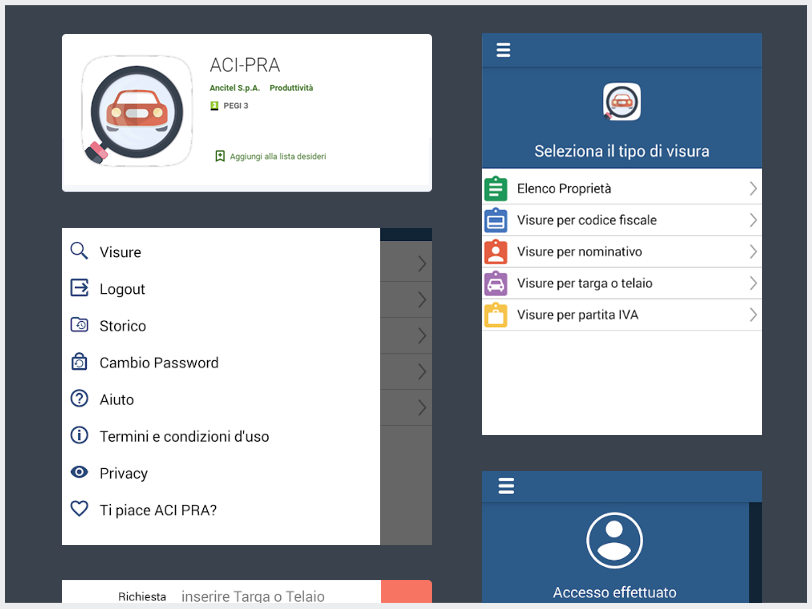Expand the Visure per partita IVA chevron
Screen dimensions: 812x609
coord(752,315)
